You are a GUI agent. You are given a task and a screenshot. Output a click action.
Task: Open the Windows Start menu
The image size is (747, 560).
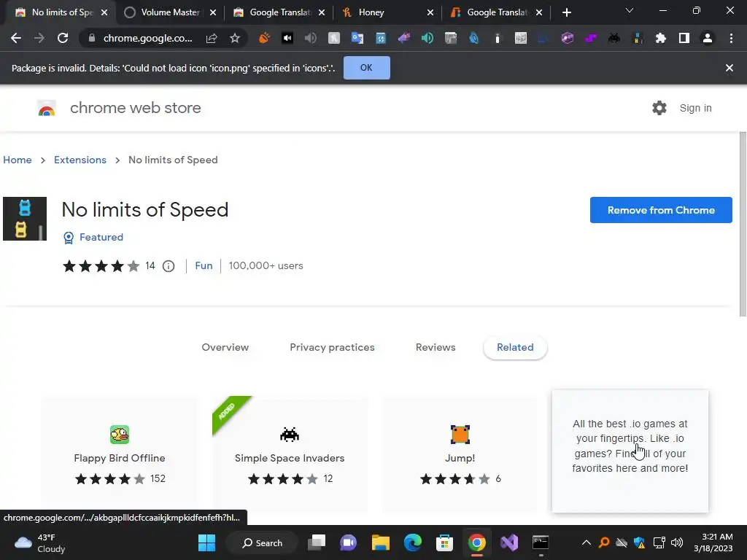click(206, 542)
